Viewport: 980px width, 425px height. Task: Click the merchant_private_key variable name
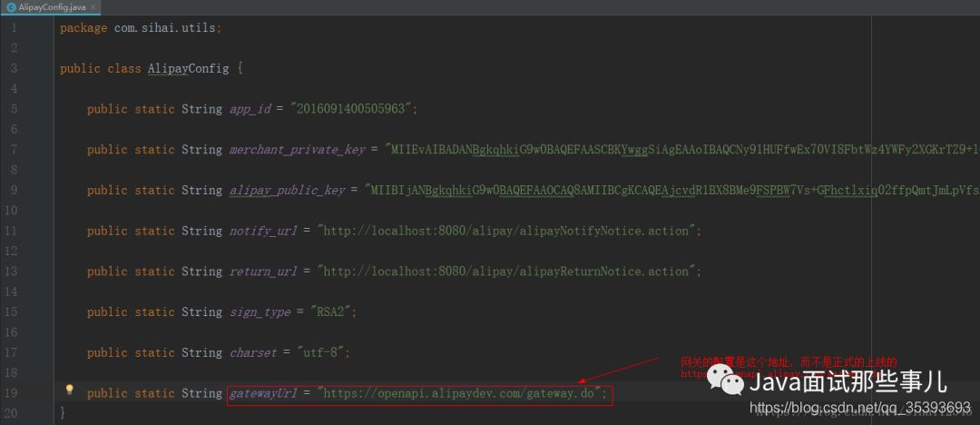pyautogui.click(x=297, y=150)
